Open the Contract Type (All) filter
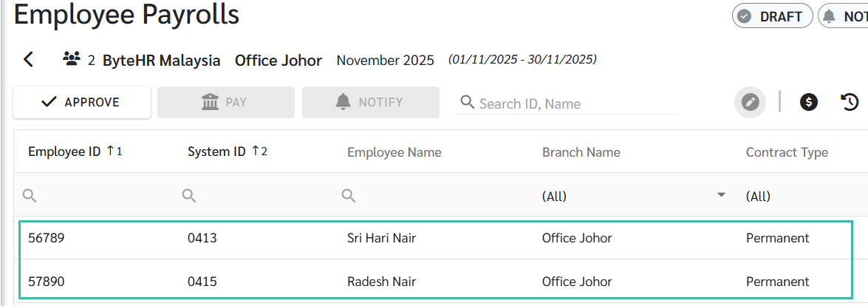Screen dimensions: 868x306 click(758, 196)
